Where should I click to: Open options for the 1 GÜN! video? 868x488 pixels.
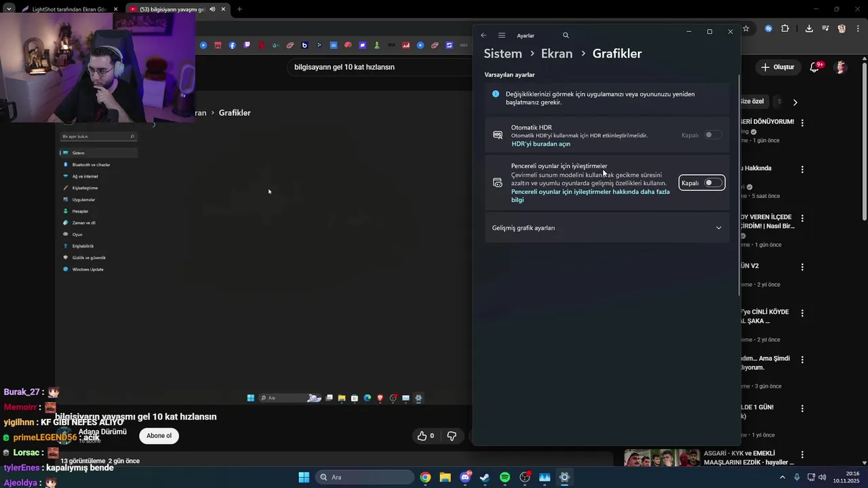(x=802, y=409)
